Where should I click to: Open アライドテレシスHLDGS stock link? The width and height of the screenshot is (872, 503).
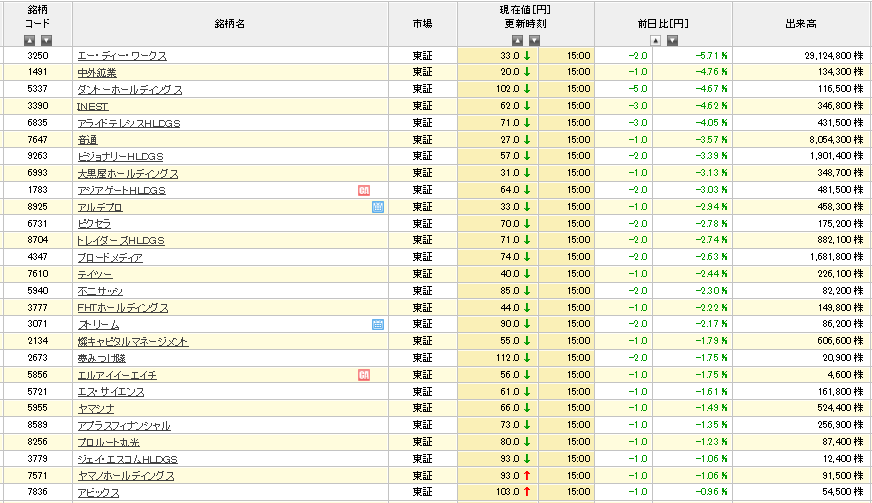tap(128, 123)
